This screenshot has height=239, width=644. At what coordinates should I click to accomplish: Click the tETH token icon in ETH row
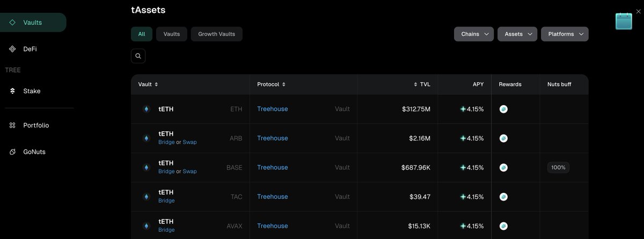point(146,109)
